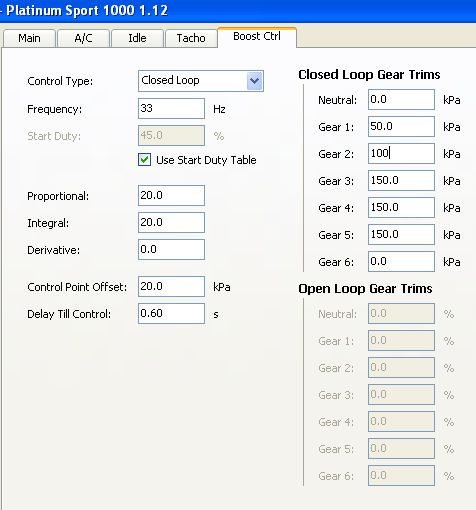Click the closed loop Gear 1 field
476x510 pixels.
(401, 126)
